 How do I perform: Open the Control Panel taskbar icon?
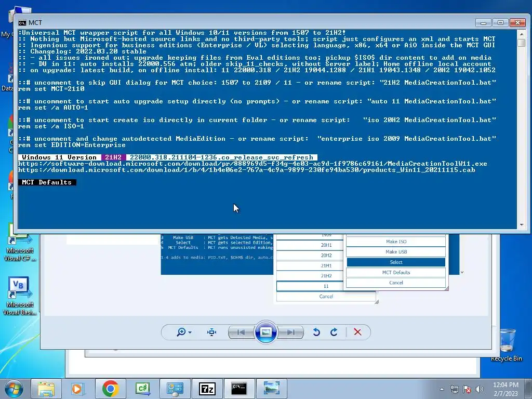point(175,389)
